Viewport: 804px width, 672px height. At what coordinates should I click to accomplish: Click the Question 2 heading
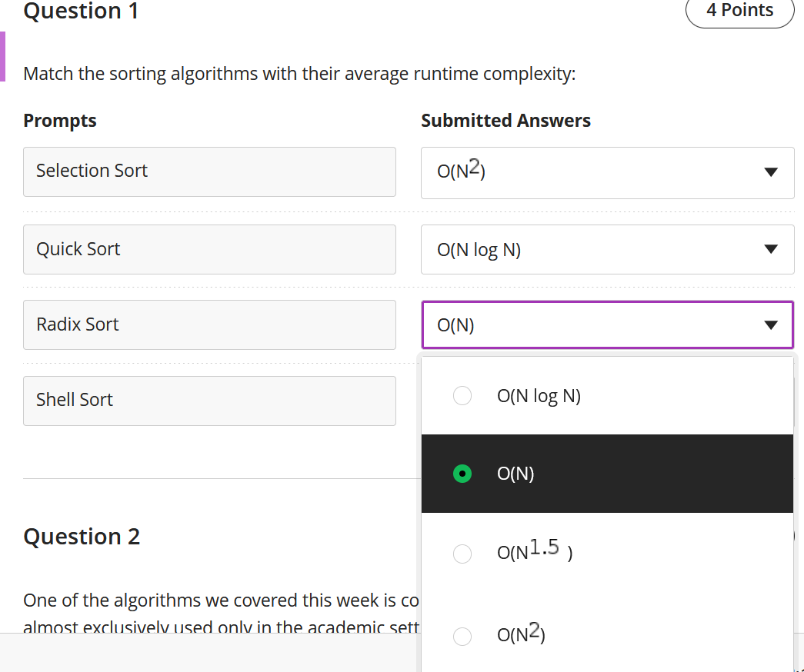82,537
